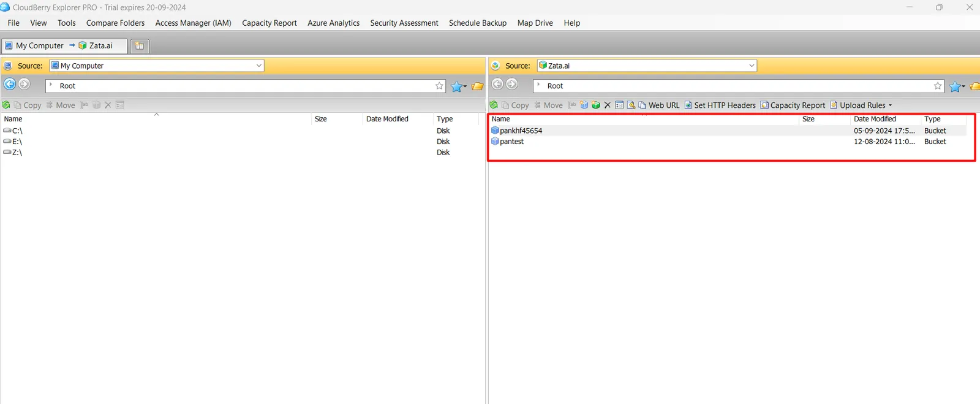980x404 pixels.
Task: Open Capacity Report in the menu bar
Action: [269, 23]
